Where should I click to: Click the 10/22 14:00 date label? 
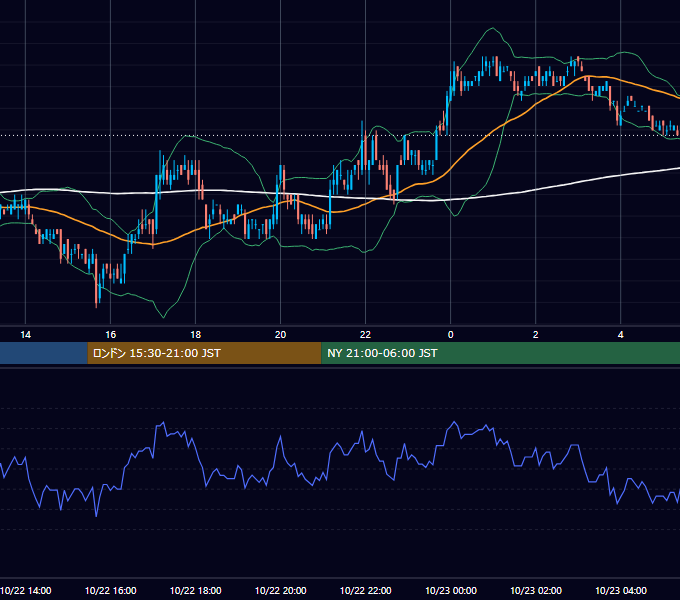(26, 590)
